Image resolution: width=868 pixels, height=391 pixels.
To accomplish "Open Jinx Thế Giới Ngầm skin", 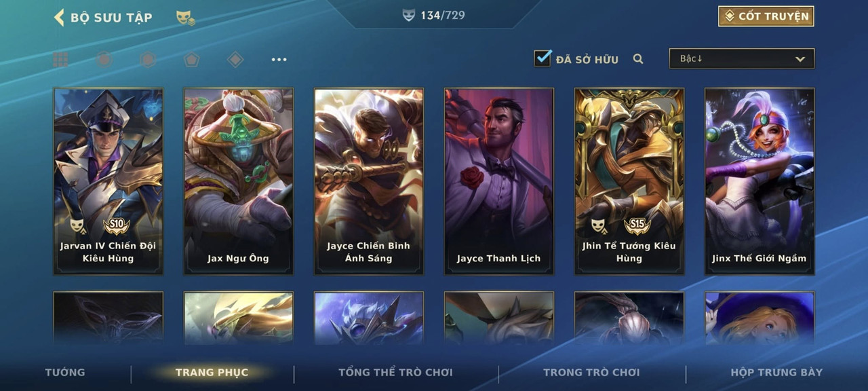I will [759, 181].
